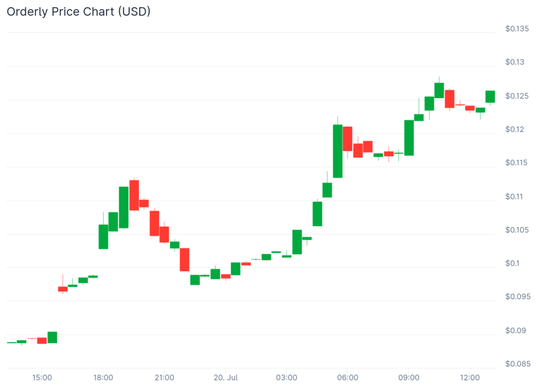
Task: Select the tall green candle at 09:00
Action: [x=409, y=137]
